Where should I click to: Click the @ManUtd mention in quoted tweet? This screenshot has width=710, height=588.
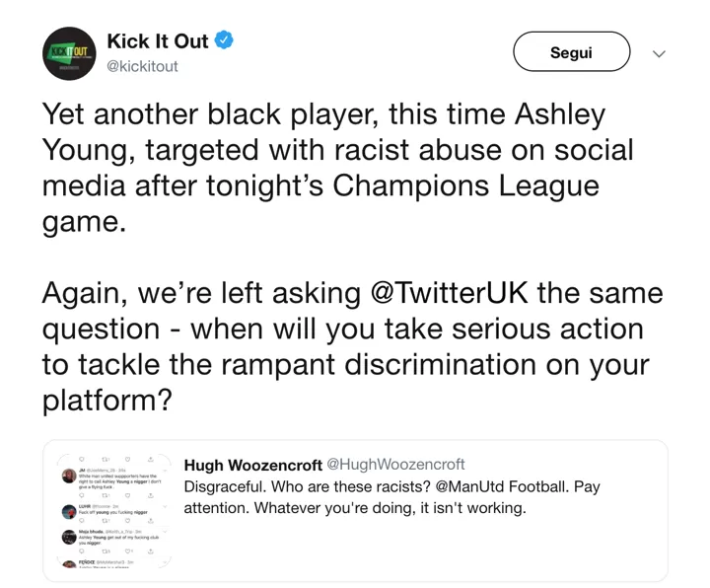tap(469, 486)
